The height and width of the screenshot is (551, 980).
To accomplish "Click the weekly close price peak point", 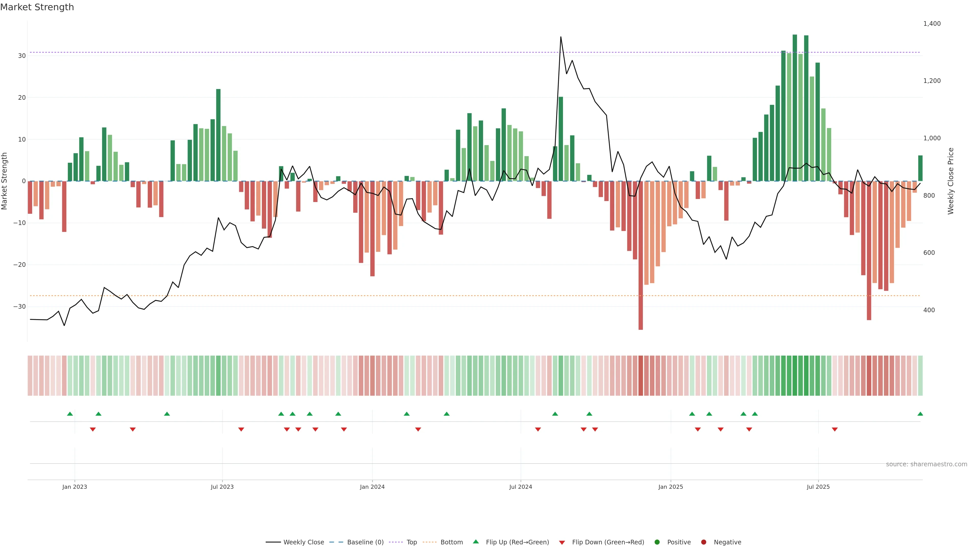I will pos(561,37).
